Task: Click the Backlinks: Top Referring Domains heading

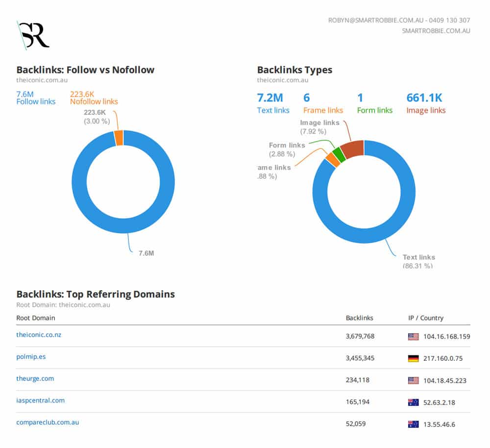Action: coord(96,294)
